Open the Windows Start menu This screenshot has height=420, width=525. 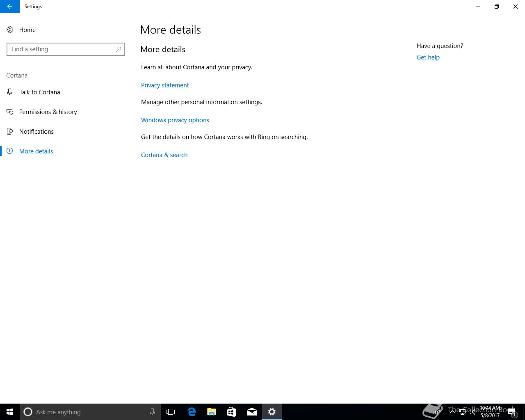click(10, 412)
